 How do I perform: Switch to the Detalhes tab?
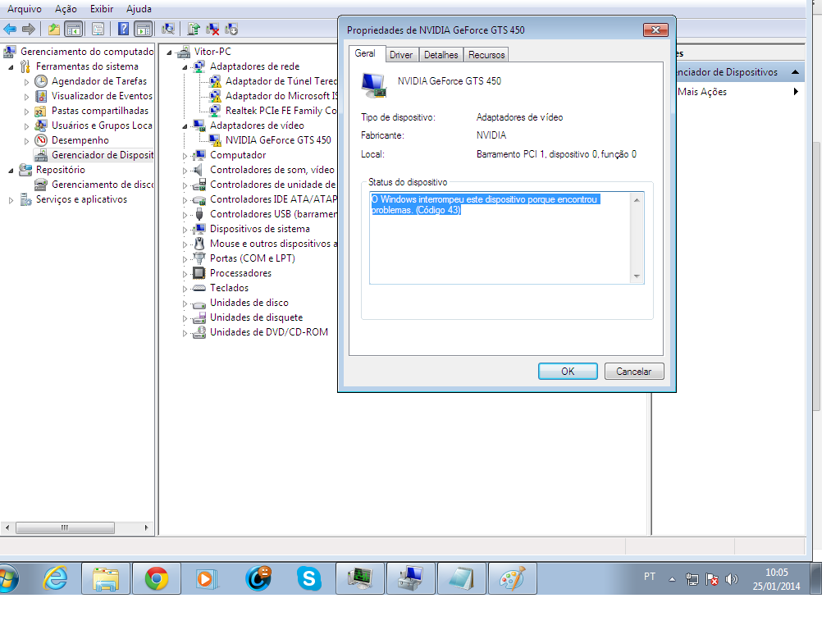pos(441,55)
